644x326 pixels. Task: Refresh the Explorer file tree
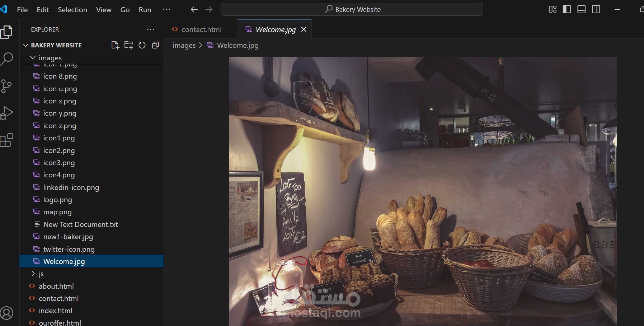pos(142,45)
